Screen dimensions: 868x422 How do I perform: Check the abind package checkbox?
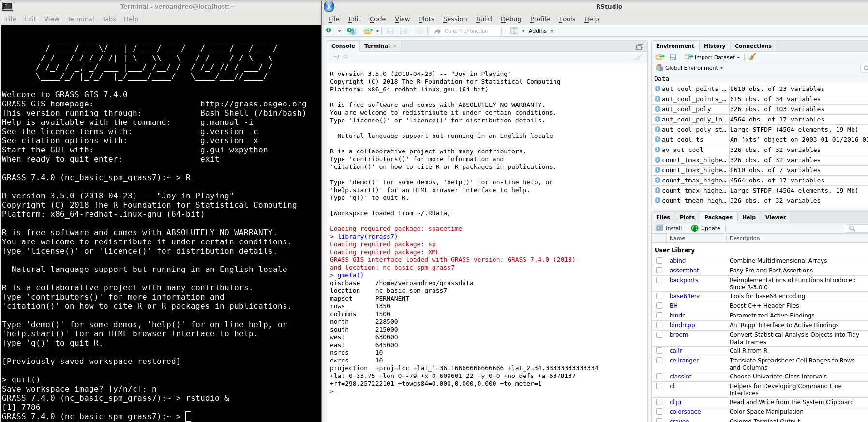pos(659,261)
